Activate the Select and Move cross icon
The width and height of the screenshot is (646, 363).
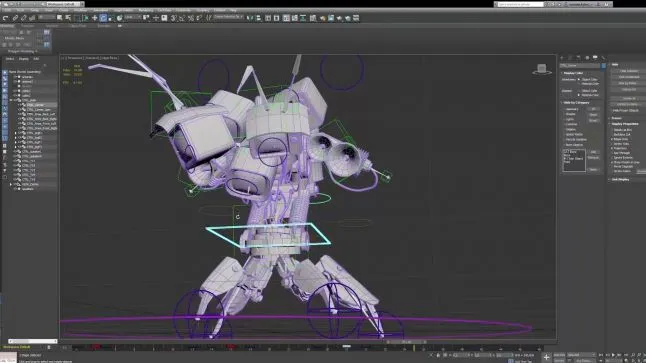pyautogui.click(x=94, y=18)
